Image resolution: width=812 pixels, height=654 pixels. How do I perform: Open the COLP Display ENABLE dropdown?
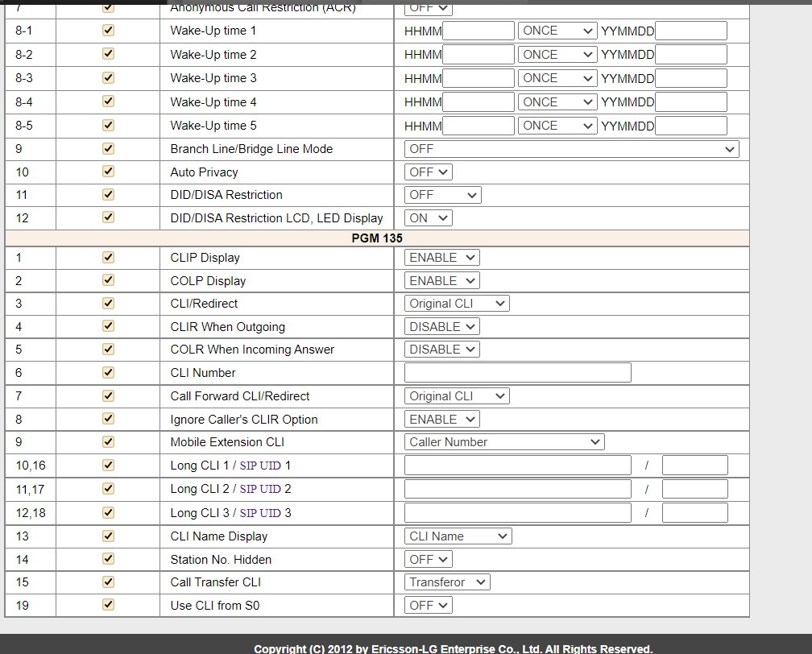click(441, 281)
